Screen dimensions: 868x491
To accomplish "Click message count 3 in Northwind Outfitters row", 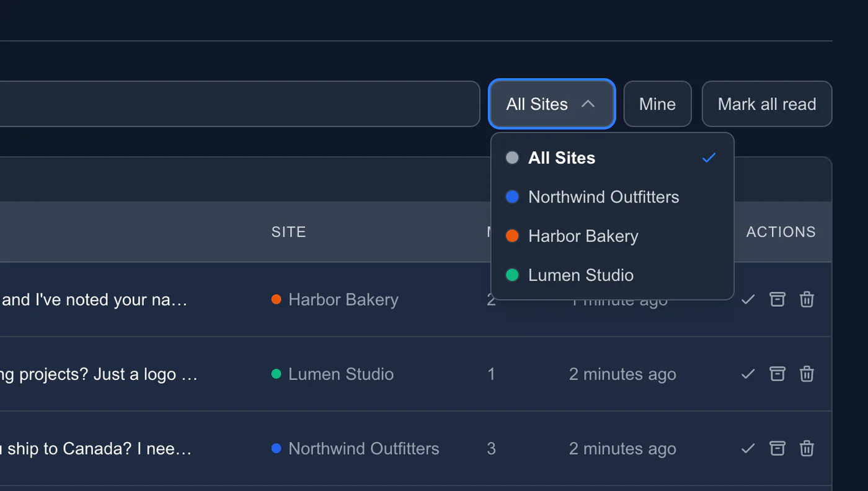I will pos(492,448).
